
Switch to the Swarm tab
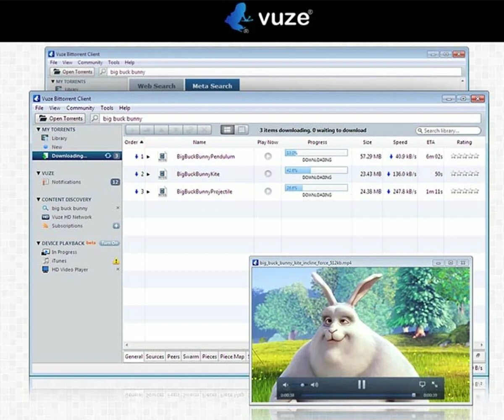coord(191,357)
